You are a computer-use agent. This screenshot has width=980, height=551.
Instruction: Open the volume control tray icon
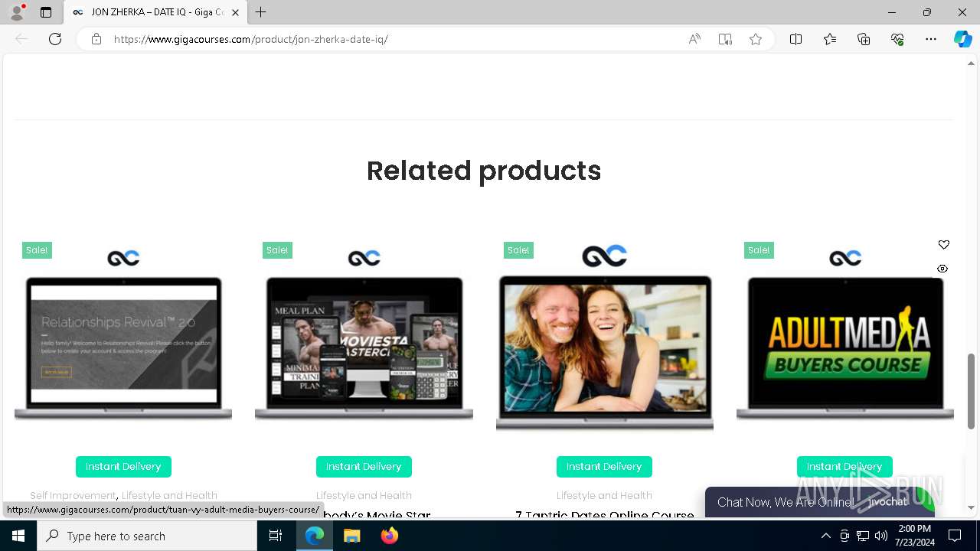(881, 536)
